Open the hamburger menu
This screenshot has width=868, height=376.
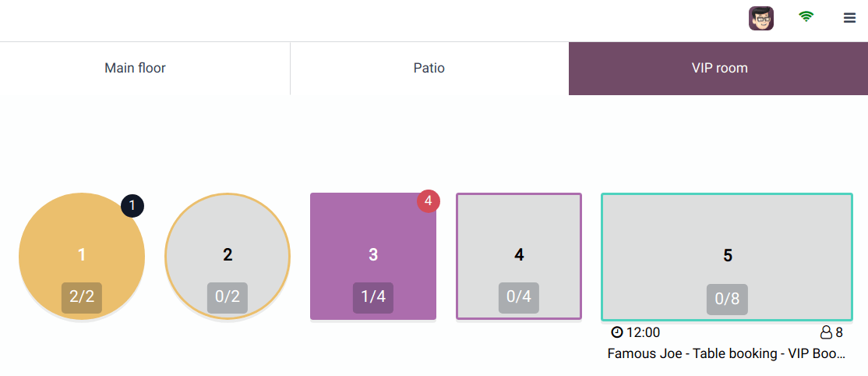pos(849,19)
